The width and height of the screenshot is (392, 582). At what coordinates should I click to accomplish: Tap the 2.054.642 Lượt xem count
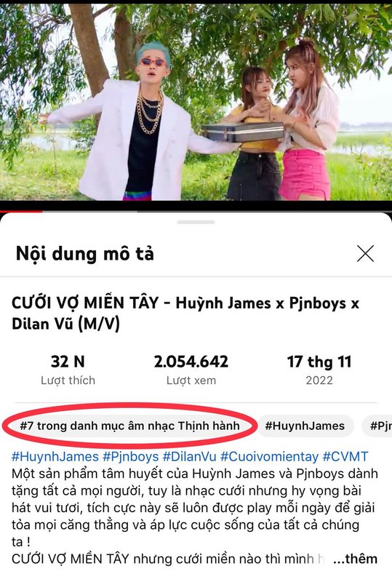point(191,370)
